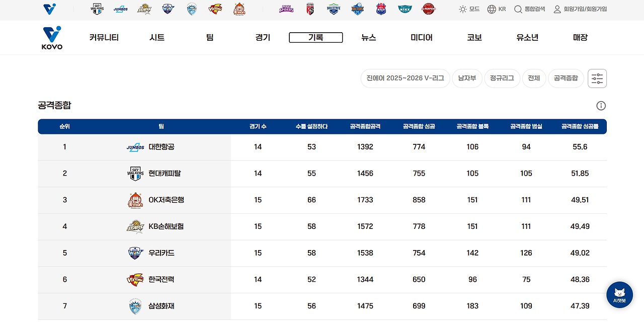
Task: Open 회원가입 member sign-up link
Action: [x=580, y=9]
